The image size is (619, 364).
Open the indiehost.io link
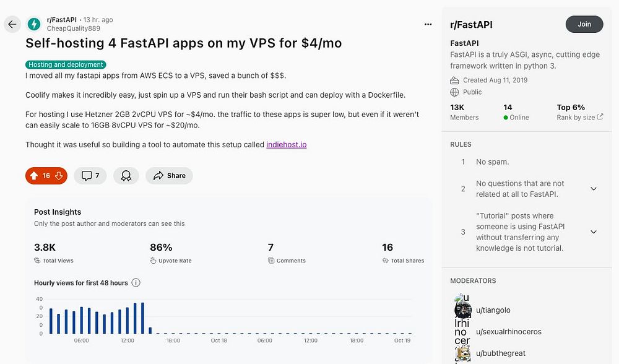tap(287, 145)
